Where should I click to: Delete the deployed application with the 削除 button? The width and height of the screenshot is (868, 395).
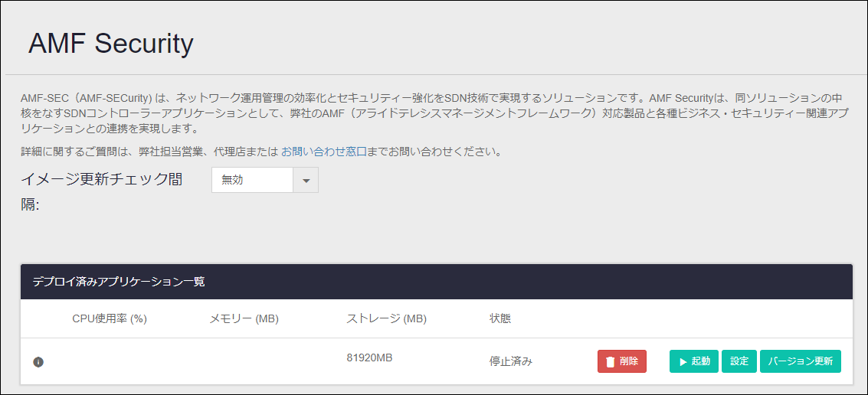coord(622,361)
